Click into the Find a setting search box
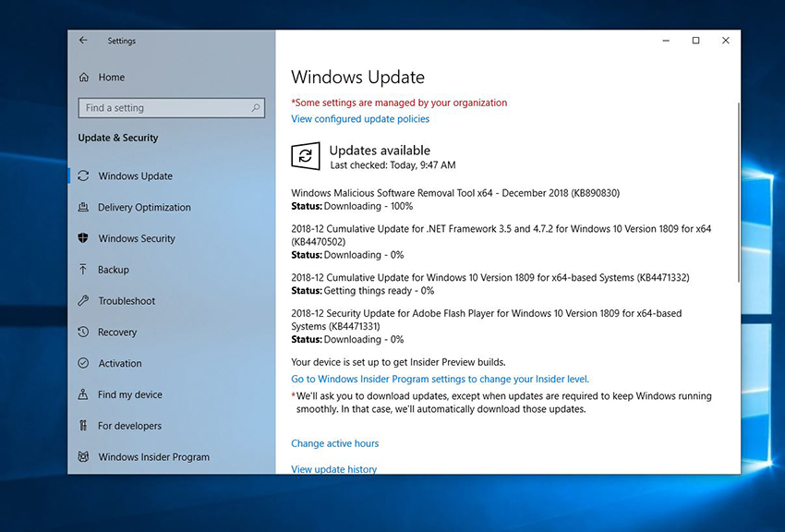Viewport: 785px width, 532px height. point(162,108)
